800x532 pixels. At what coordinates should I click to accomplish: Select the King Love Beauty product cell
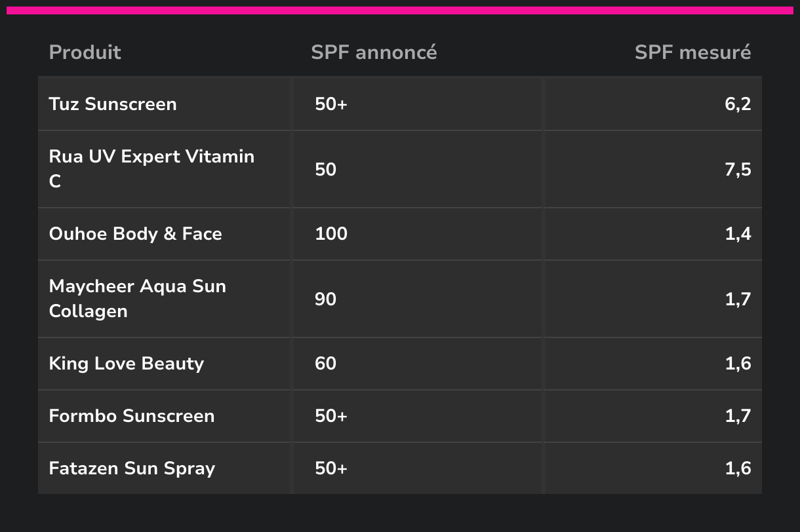[x=127, y=364]
